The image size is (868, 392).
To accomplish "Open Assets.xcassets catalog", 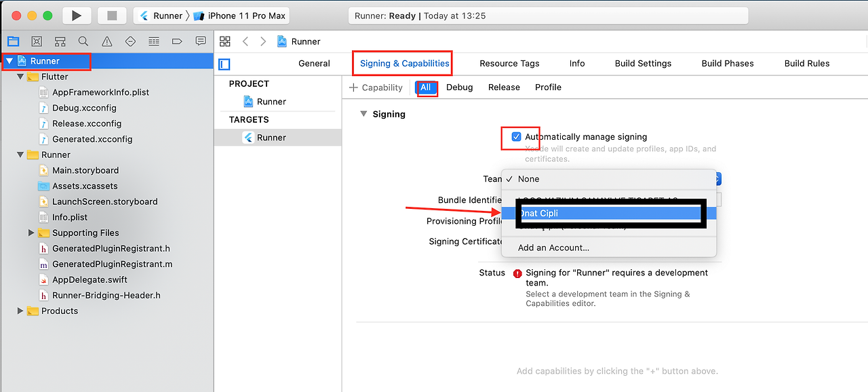I will (x=78, y=186).
